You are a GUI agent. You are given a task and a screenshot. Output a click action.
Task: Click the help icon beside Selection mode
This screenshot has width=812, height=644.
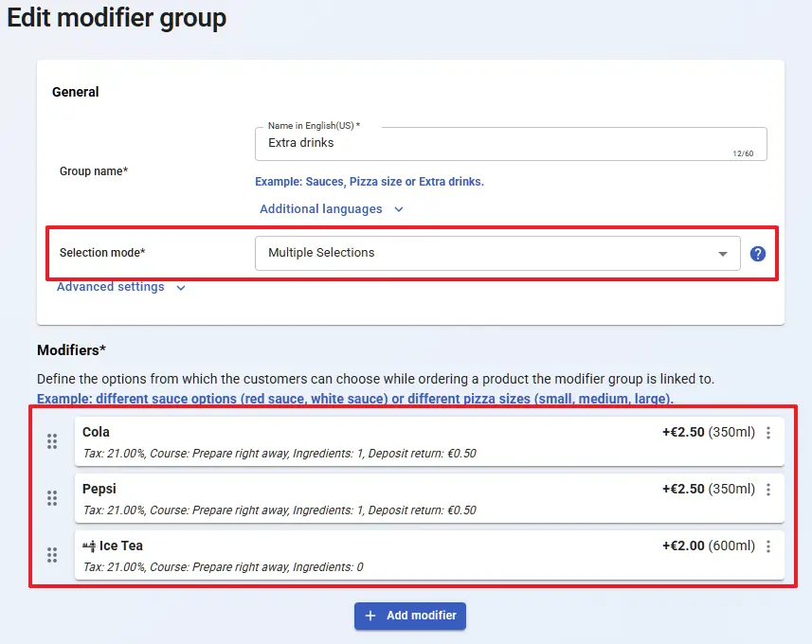[757, 254]
